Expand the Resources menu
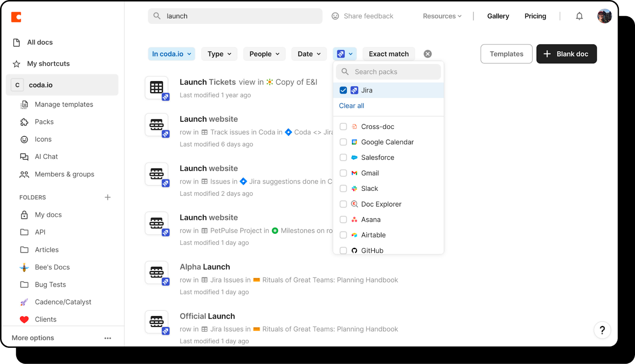 (442, 16)
